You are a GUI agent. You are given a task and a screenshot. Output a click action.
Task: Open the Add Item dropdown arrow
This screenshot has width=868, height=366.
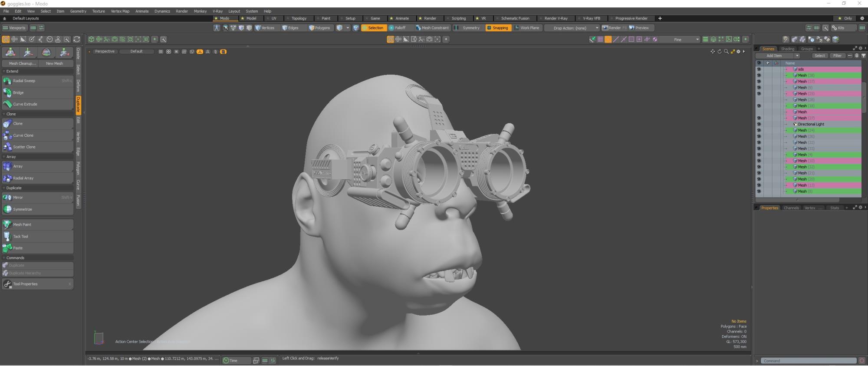coord(797,56)
